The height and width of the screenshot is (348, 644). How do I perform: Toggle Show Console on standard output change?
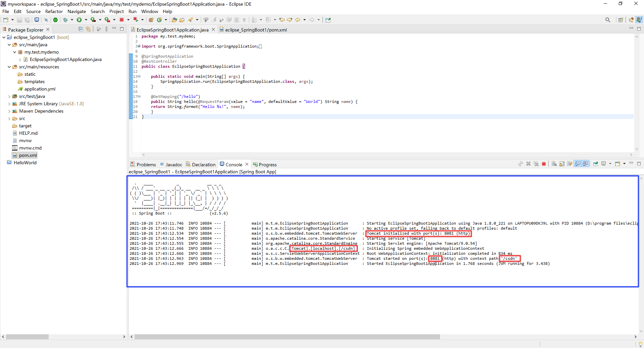tap(578, 164)
